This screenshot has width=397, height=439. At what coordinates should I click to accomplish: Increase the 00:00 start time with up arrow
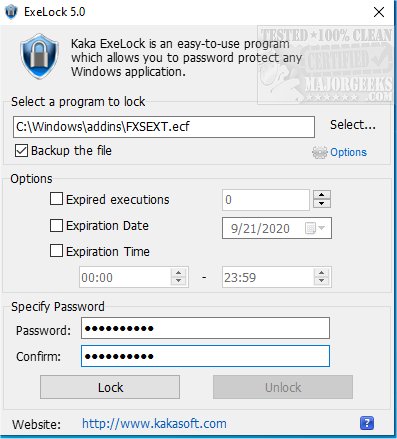tap(179, 273)
